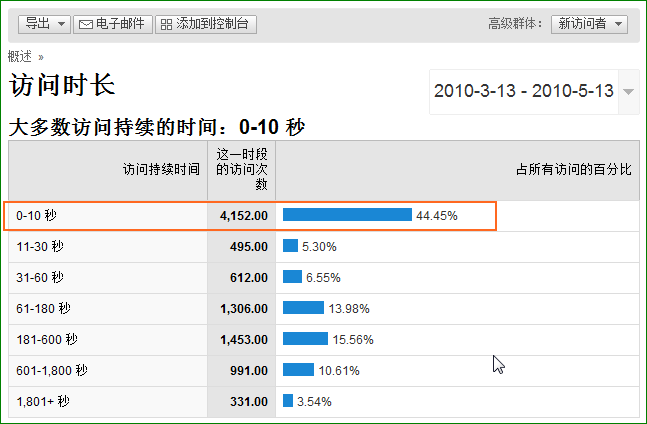Expand the date range picker arrow

pos(629,91)
